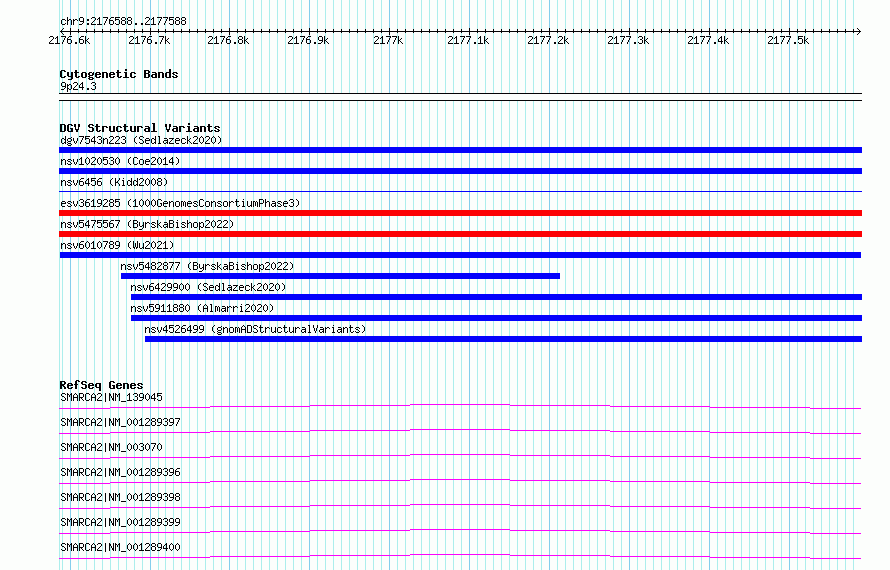Screen dimensions: 890x570
Task: Open nsv5482877 (ByrskaBishop2022) label
Action: tap(207, 266)
